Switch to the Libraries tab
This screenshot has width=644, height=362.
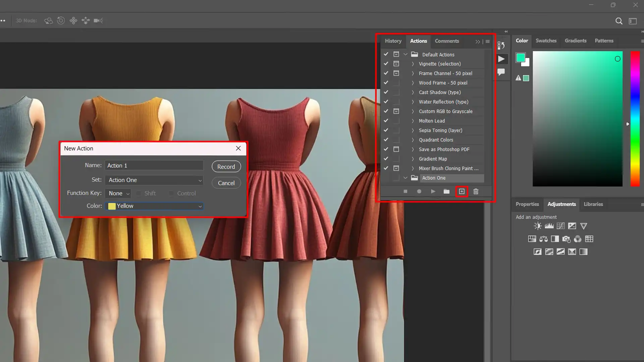coord(593,204)
